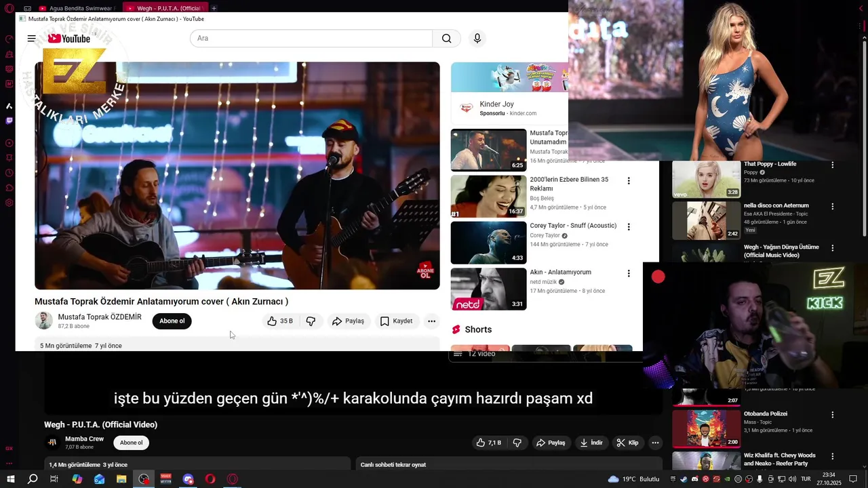The height and width of the screenshot is (488, 868).
Task: Play the 2000'lerin Ezbere Bilinen 35 Reklamı thumbnail
Action: tap(488, 197)
